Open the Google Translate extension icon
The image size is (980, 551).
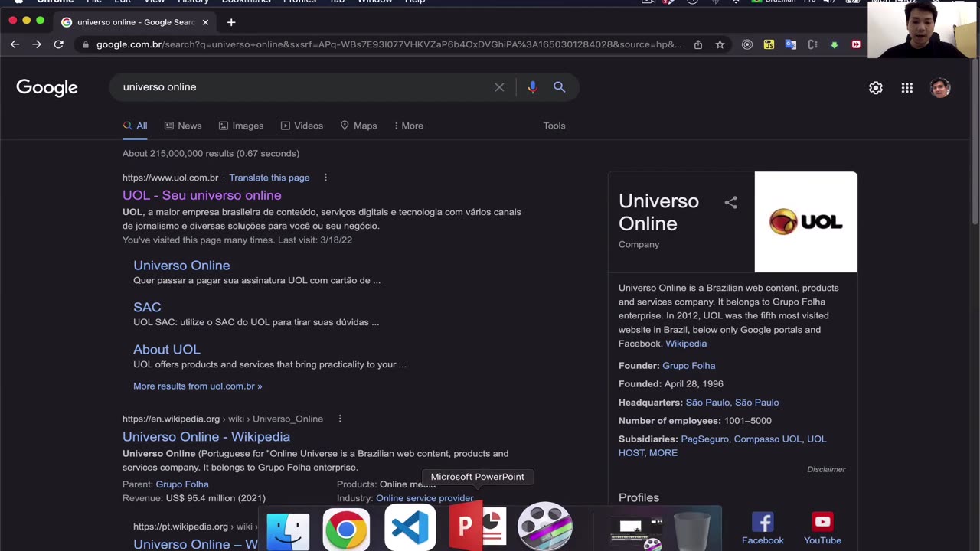tap(791, 44)
